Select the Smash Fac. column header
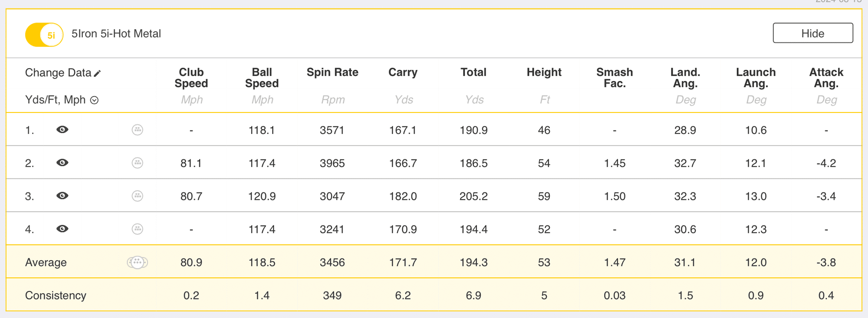868x318 pixels. click(x=615, y=78)
